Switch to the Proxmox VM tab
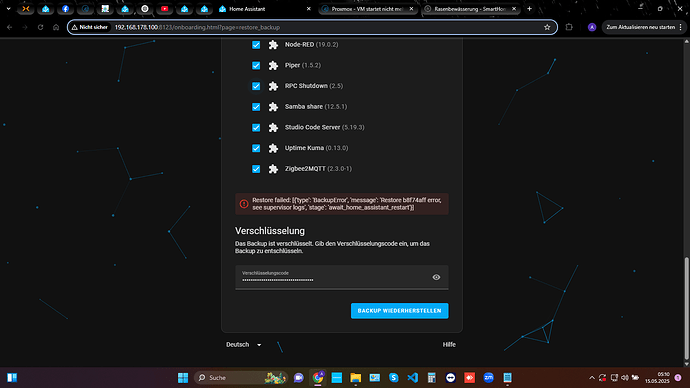The height and width of the screenshot is (388, 690). [368, 9]
